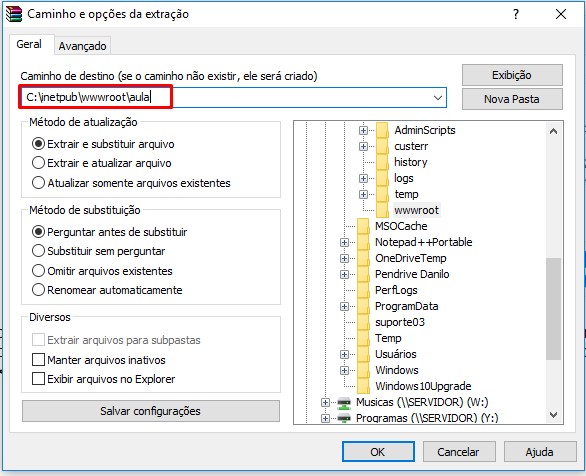Click the Windows10Upgrade folder icon
This screenshot has width=586, height=476.
click(x=363, y=386)
